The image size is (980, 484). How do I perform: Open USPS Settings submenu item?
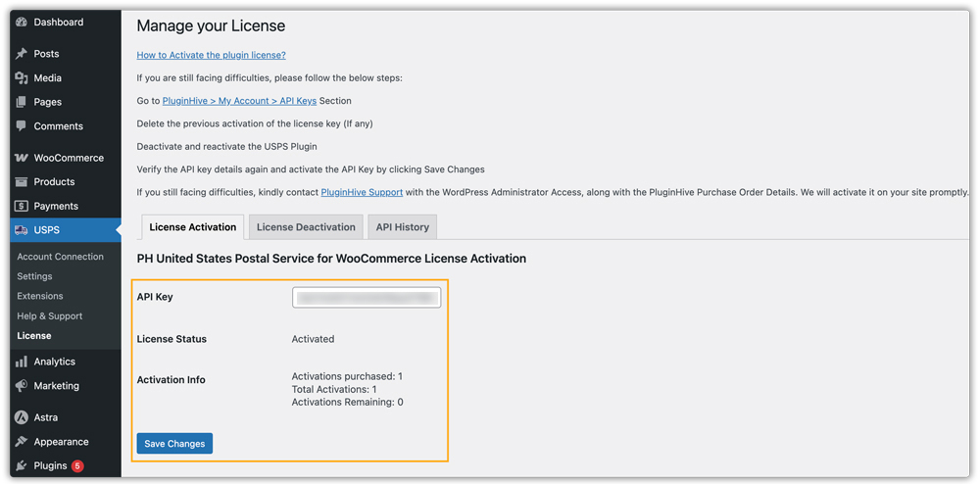35,276
